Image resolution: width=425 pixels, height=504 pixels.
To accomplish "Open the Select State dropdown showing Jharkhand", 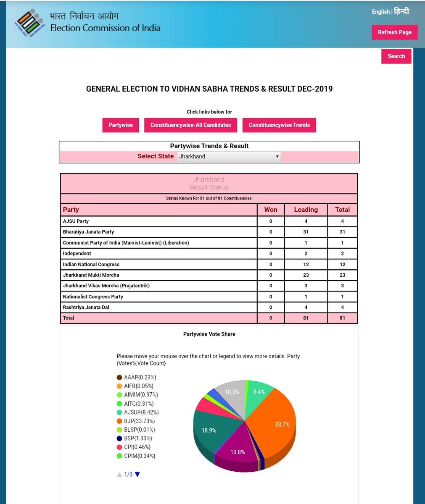I will (229, 156).
